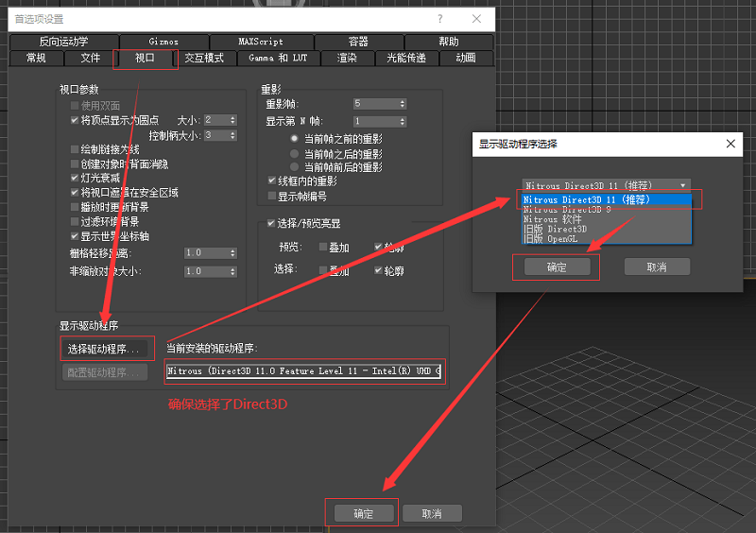The height and width of the screenshot is (533, 756).
Task: Open the 交互模式 tab
Action: (204, 58)
